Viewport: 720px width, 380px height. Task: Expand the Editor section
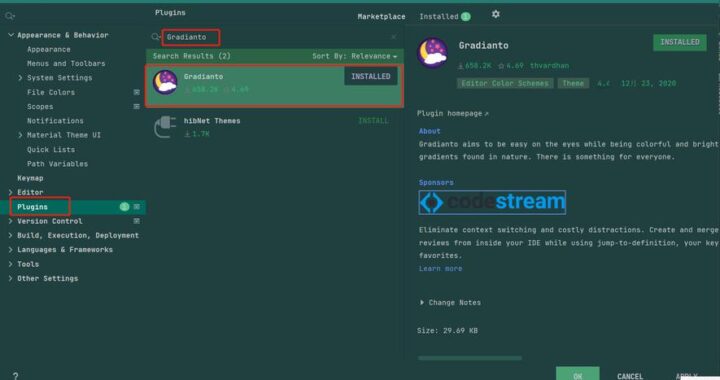[x=11, y=192]
